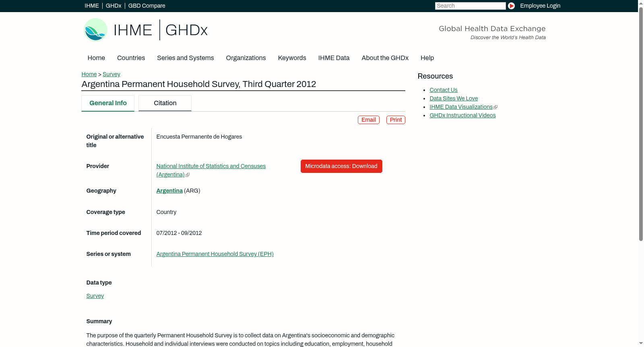Click the IHME globe logo icon
Image resolution: width=644 pixels, height=347 pixels.
click(x=95, y=30)
